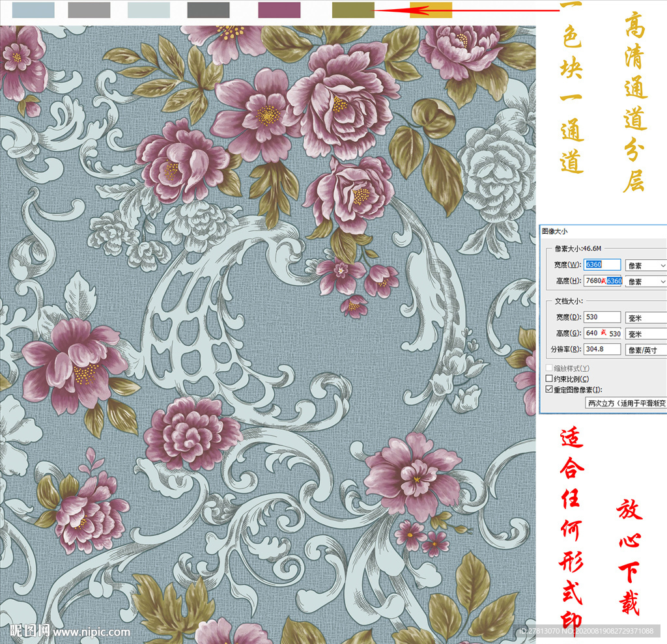Click the olive green color swatch
667x644 pixels.
pos(353,10)
